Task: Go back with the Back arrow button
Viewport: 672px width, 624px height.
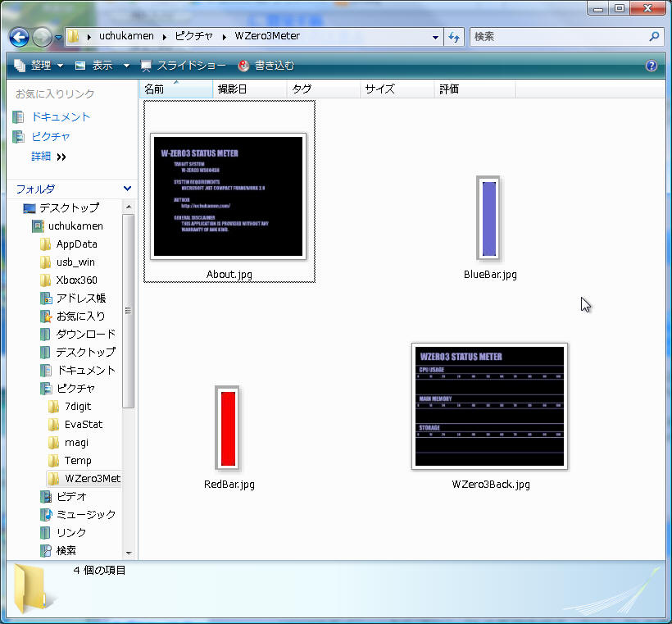Action: pos(19,38)
